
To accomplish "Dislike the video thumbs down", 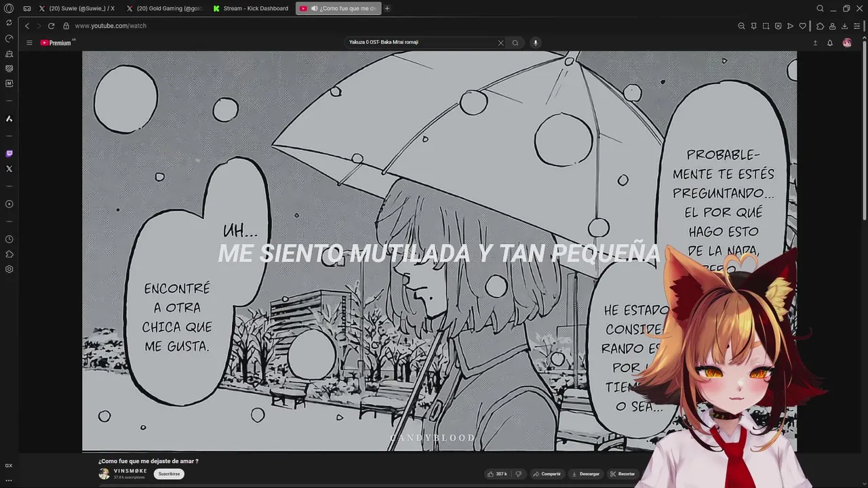I will (x=518, y=474).
